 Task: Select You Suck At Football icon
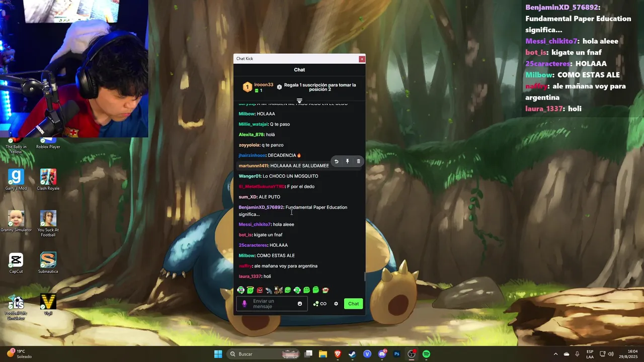tap(48, 224)
